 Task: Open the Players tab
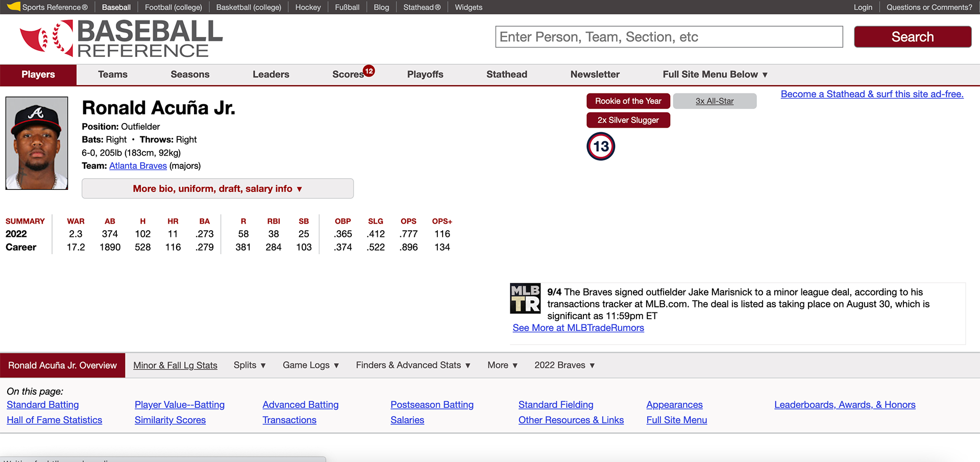point(38,75)
